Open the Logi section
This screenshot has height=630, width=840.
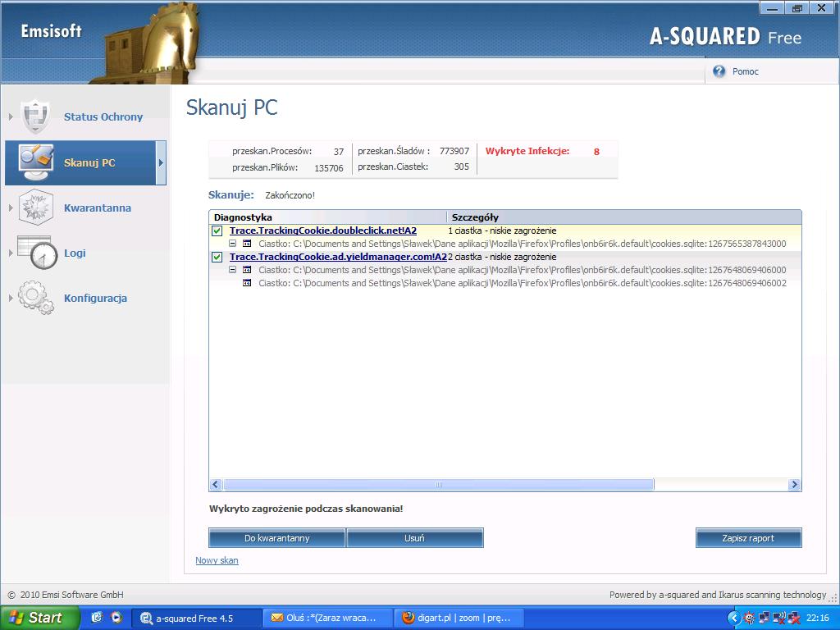(75, 253)
